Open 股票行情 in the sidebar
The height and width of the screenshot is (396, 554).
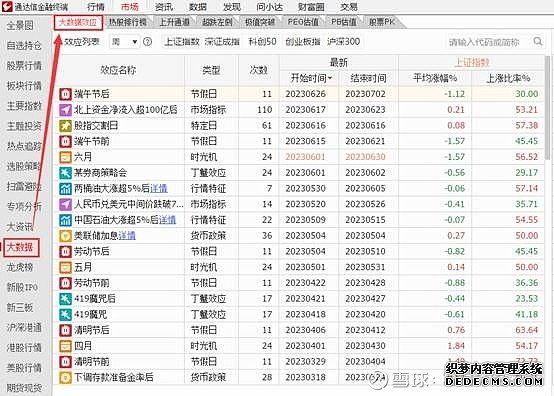[x=24, y=66]
